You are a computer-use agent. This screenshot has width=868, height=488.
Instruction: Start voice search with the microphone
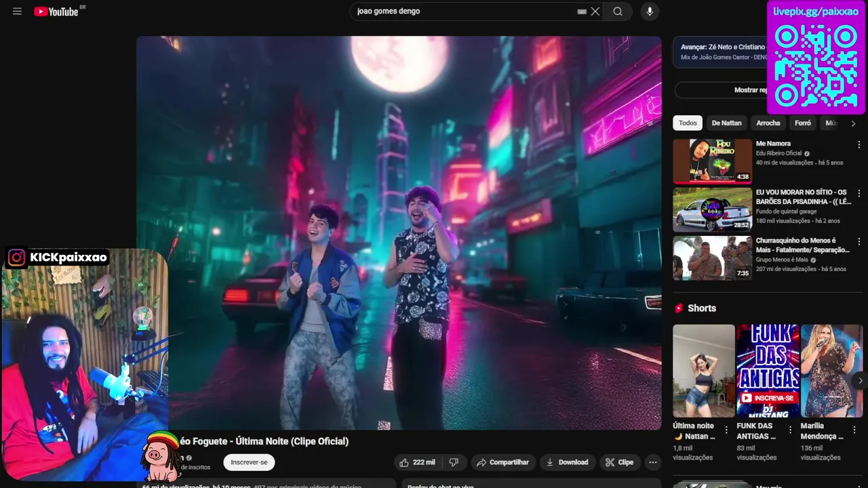click(x=650, y=12)
